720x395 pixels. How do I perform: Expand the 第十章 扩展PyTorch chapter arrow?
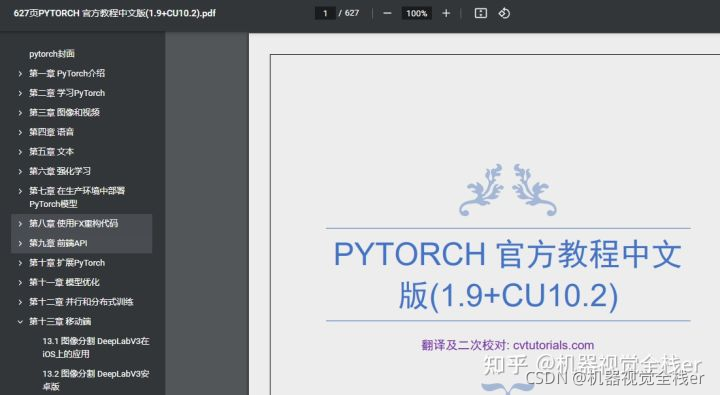point(20,263)
